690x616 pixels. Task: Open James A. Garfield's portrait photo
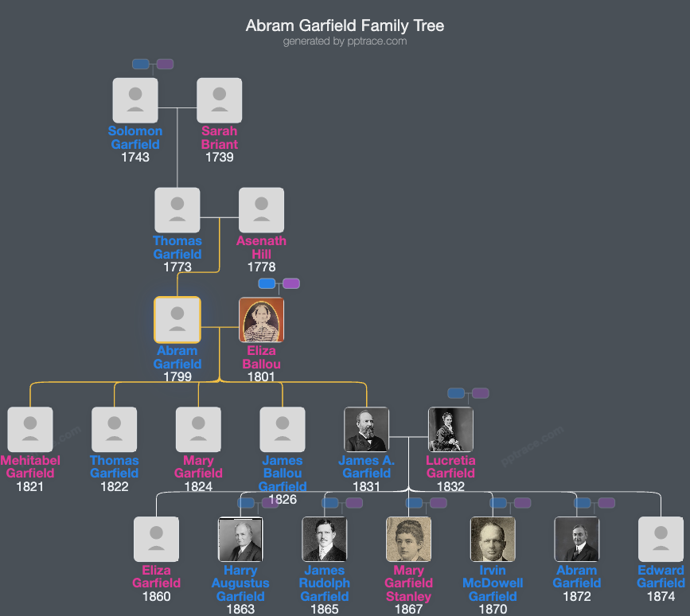pos(366,428)
